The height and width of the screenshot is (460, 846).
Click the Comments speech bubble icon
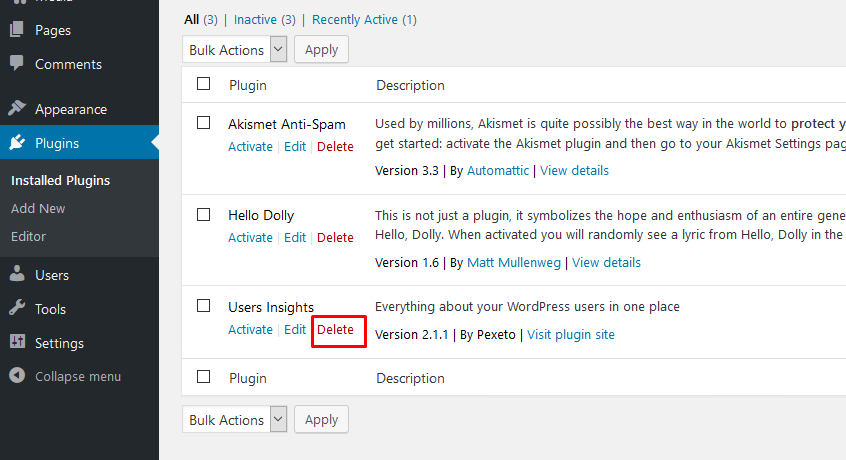point(17,63)
